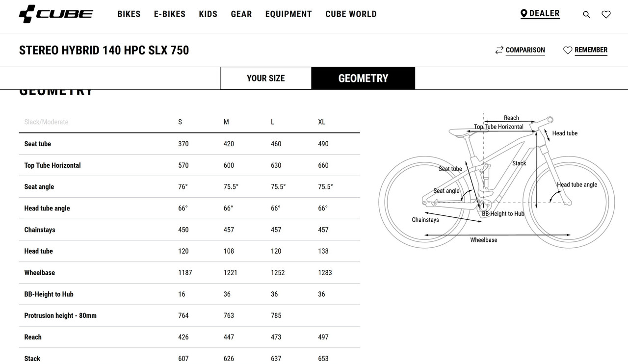Click the COMPARISON link text

coord(525,50)
